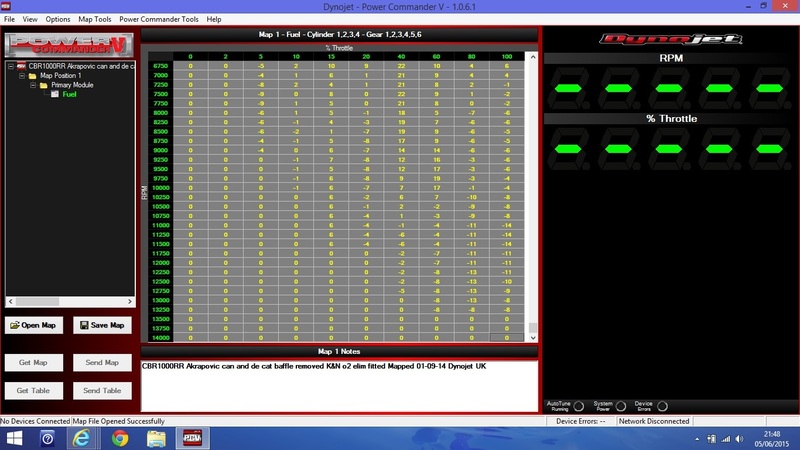The height and width of the screenshot is (450, 800).
Task: Open the Map Tools menu
Action: 94,19
